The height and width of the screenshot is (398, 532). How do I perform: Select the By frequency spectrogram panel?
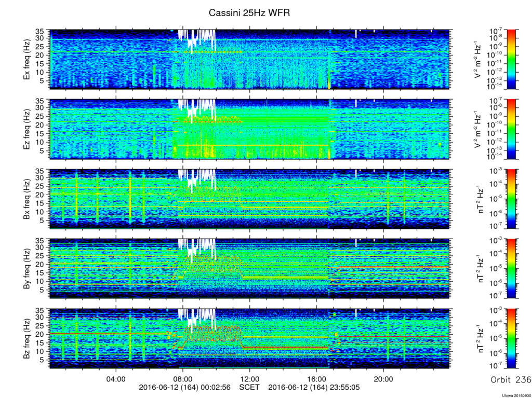[250, 268]
